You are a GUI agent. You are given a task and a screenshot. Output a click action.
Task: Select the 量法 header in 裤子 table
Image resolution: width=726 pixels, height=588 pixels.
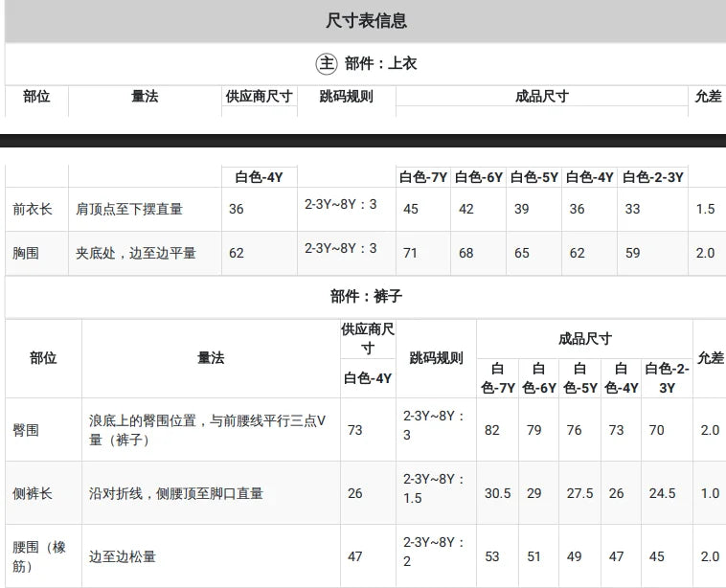click(x=211, y=358)
